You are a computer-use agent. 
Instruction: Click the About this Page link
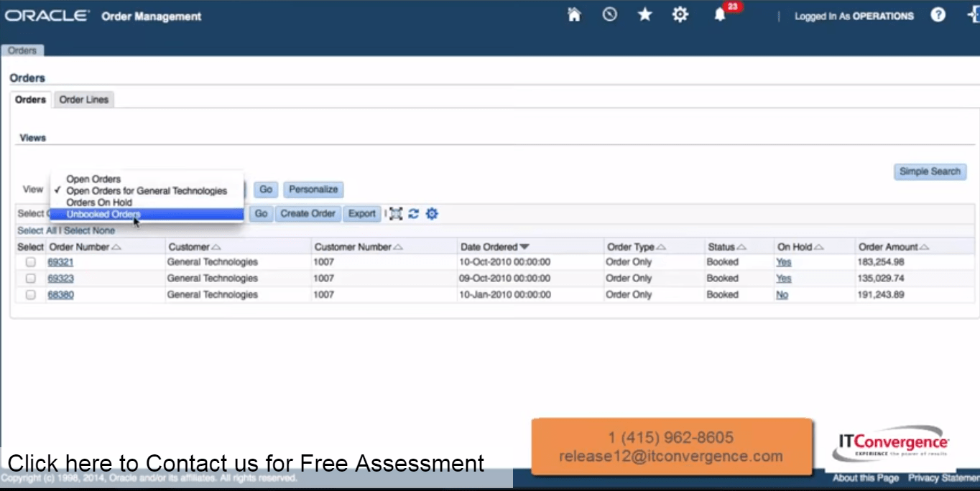click(x=866, y=478)
